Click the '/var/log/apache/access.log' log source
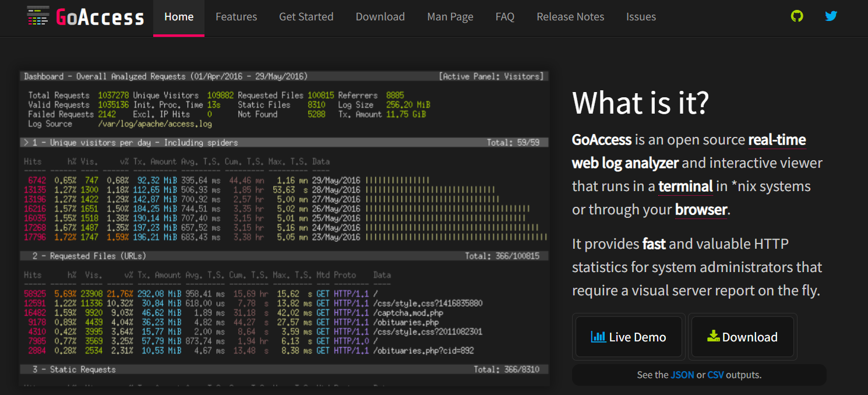 click(155, 124)
